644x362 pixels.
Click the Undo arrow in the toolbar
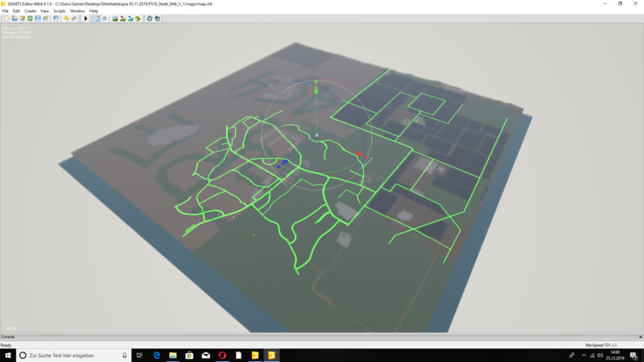(65, 18)
